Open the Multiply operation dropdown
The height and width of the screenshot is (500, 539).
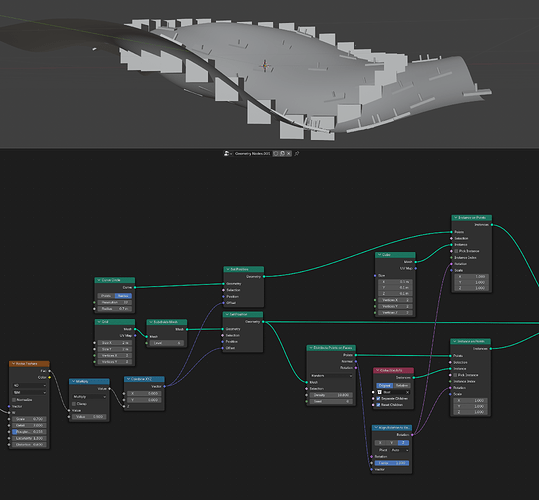[x=89, y=397]
